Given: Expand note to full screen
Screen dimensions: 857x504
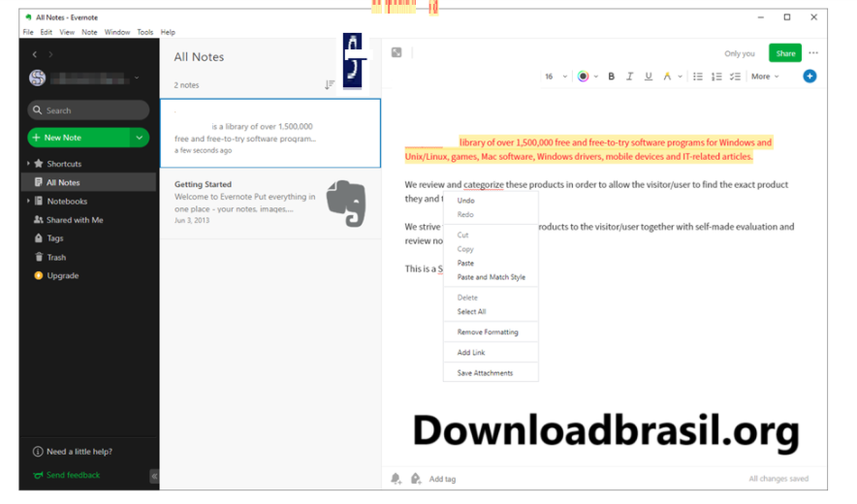Looking at the screenshot, I should (x=397, y=52).
